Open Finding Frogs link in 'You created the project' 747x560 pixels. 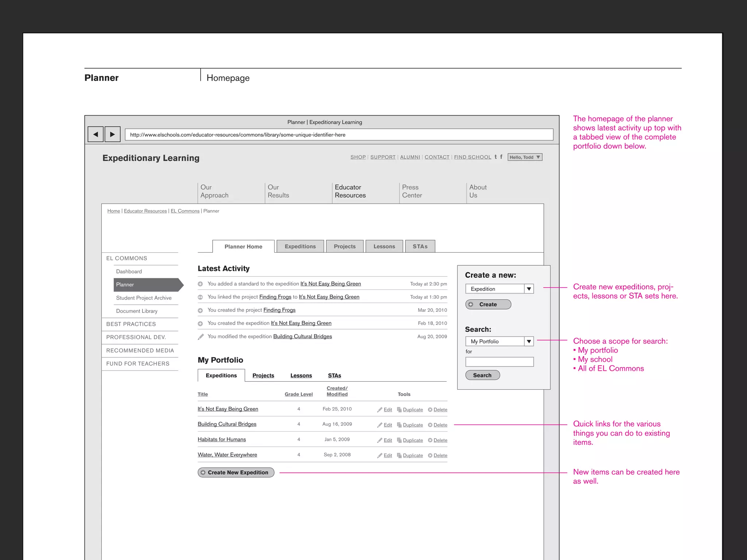(279, 310)
